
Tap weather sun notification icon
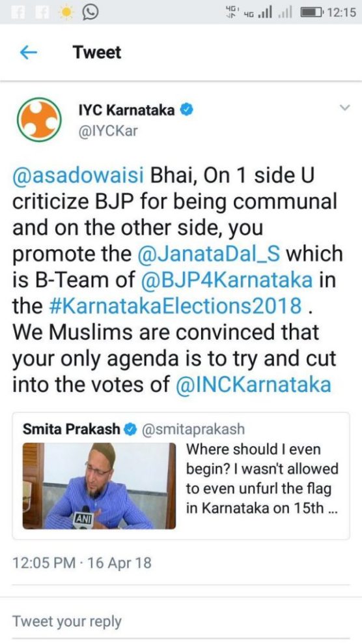click(66, 13)
